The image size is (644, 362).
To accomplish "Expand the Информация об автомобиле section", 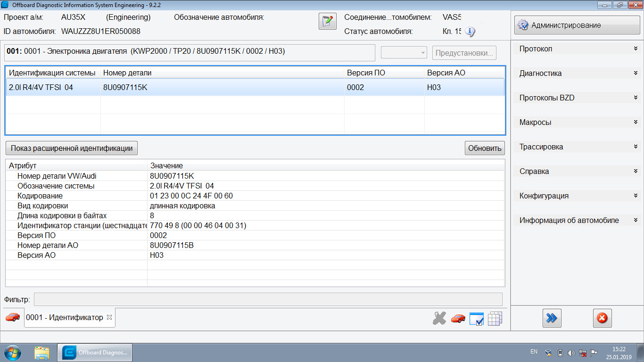I will click(x=578, y=221).
